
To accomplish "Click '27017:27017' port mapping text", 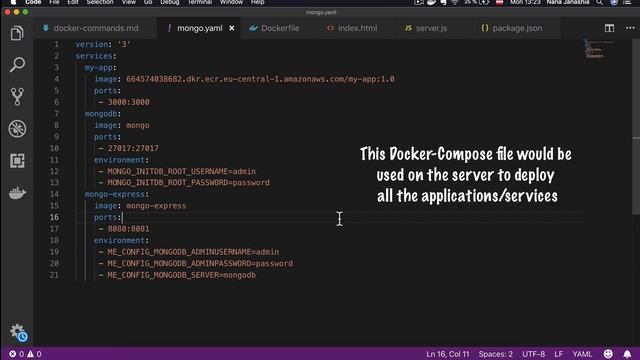I will (x=133, y=149).
